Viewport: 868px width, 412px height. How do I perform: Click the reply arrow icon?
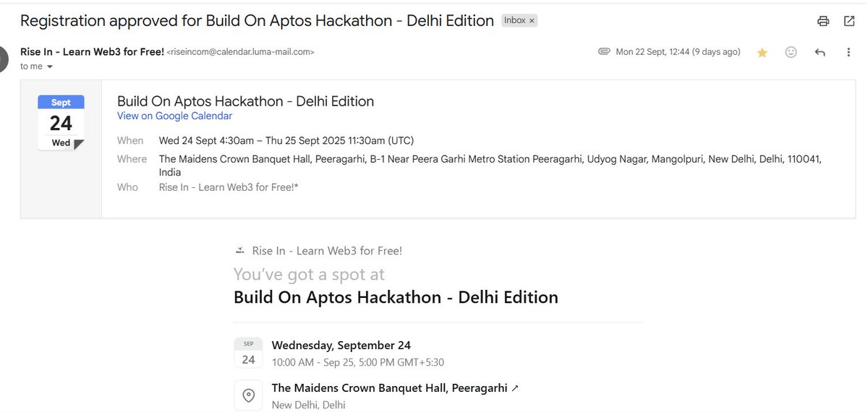pyautogui.click(x=820, y=52)
